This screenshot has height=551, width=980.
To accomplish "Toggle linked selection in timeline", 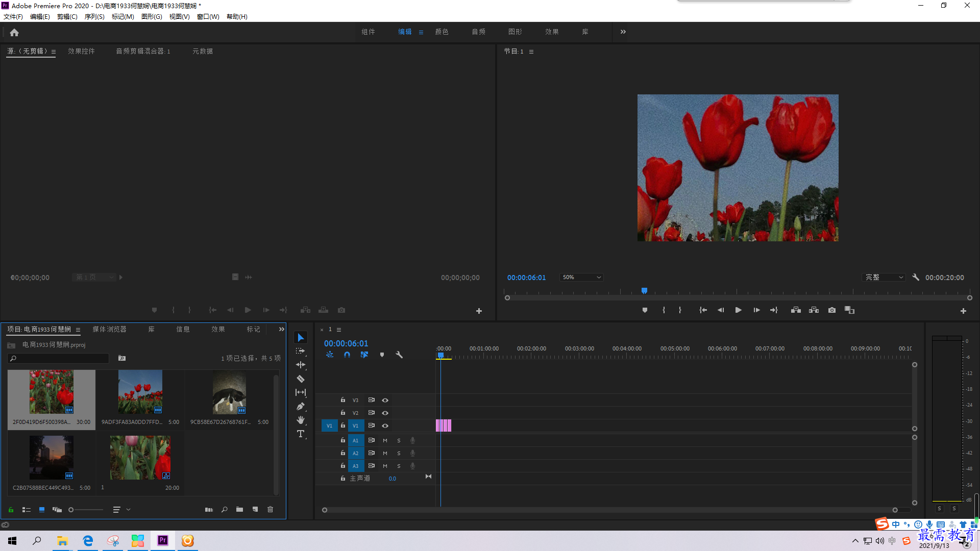I will click(364, 355).
